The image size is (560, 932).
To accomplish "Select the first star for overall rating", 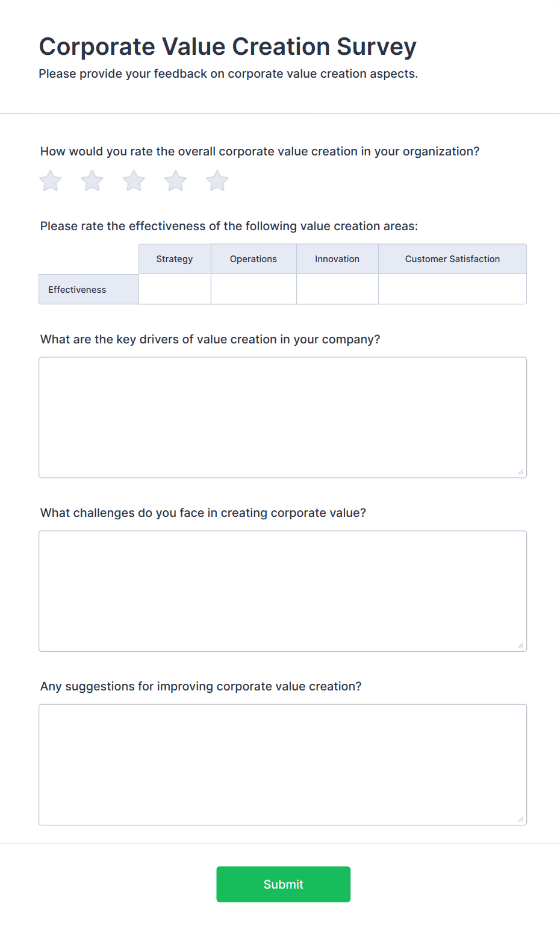I will (x=50, y=180).
